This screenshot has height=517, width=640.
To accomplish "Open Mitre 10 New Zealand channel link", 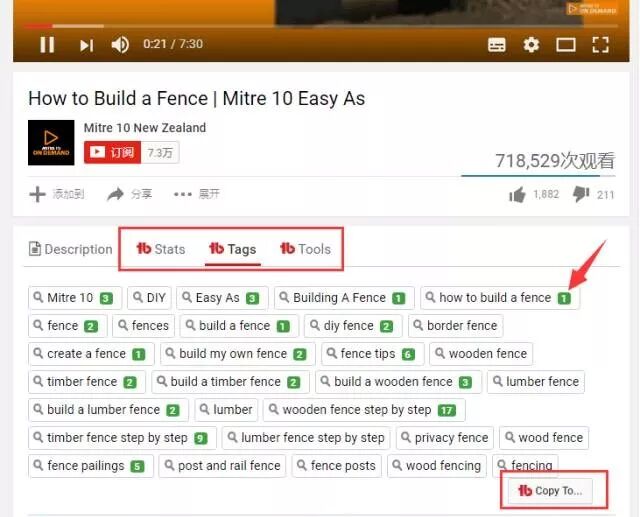I will click(145, 128).
